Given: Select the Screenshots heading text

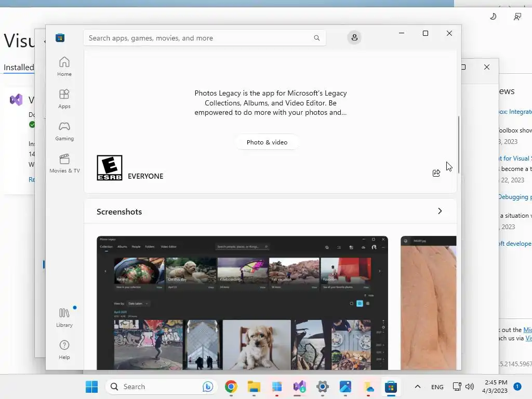Looking at the screenshot, I should [x=119, y=212].
